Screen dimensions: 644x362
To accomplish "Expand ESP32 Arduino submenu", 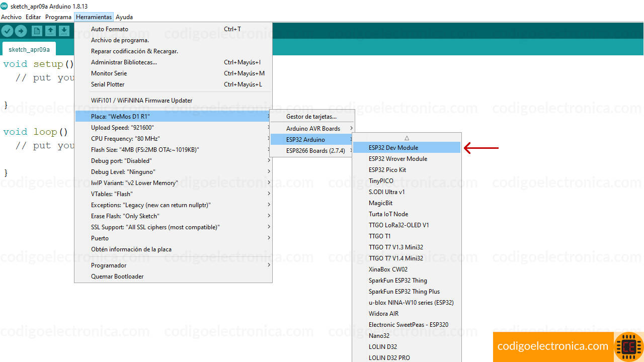I will (x=312, y=140).
